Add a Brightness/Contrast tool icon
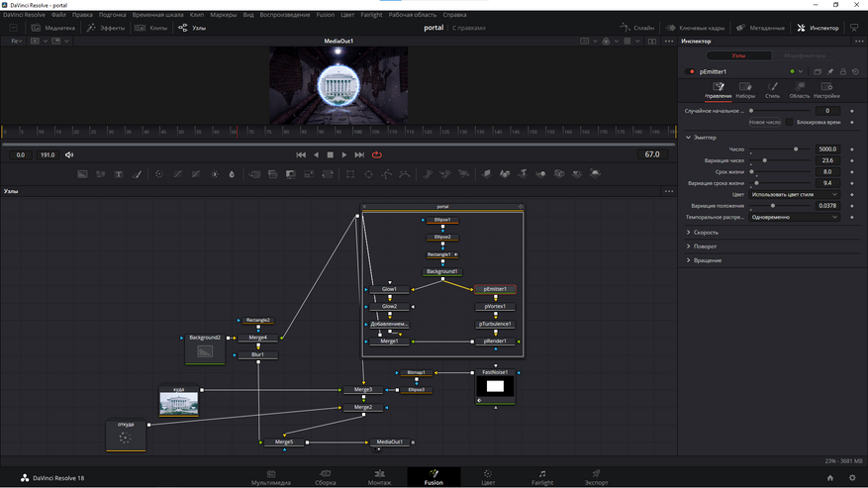 [214, 174]
